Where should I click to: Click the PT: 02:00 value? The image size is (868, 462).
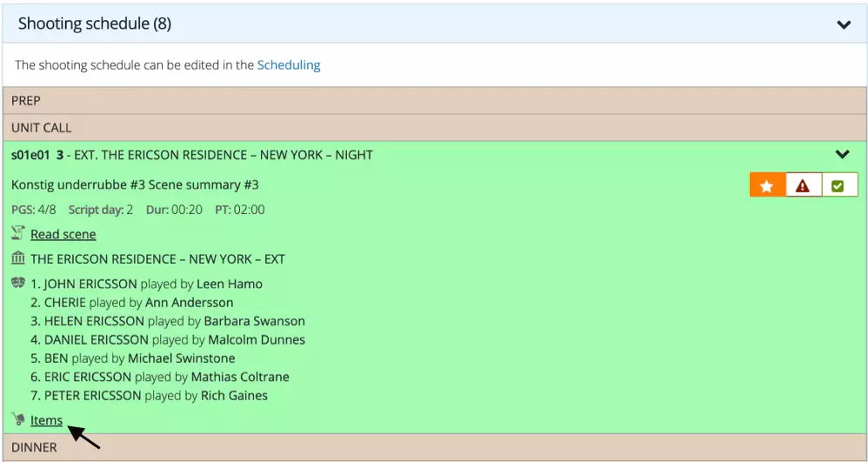point(240,210)
